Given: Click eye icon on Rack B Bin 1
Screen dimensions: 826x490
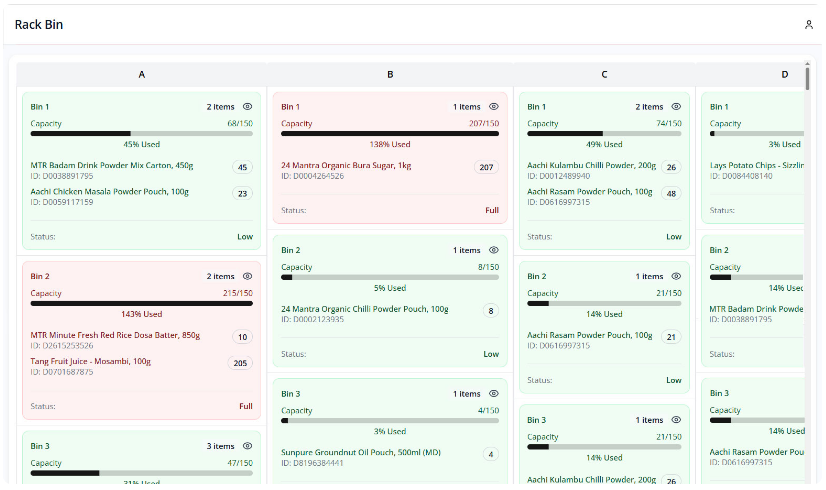Looking at the screenshot, I should [493, 106].
